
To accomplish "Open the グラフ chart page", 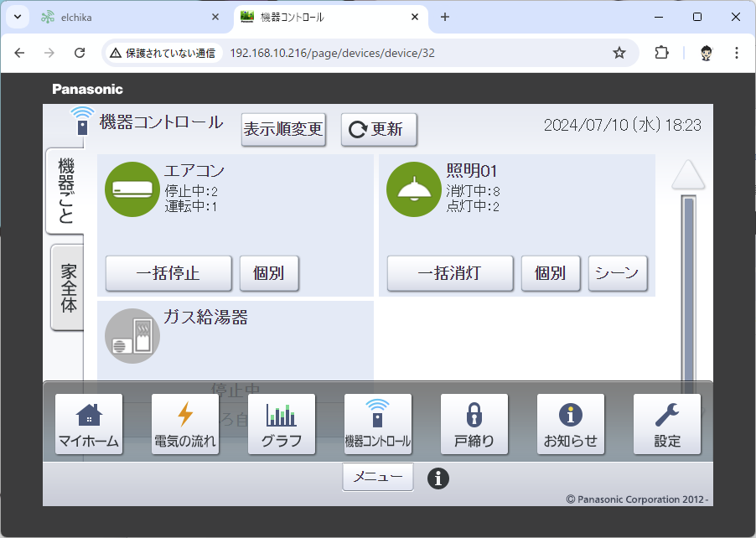I will [x=282, y=424].
